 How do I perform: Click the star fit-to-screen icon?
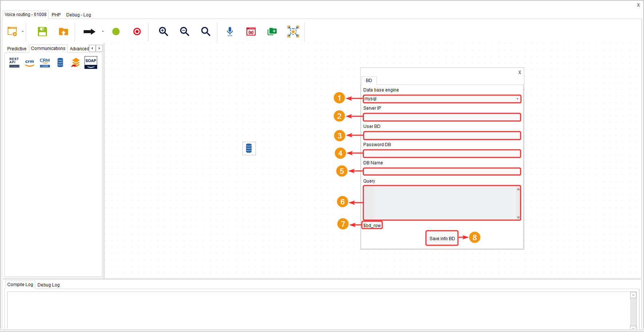click(x=293, y=31)
